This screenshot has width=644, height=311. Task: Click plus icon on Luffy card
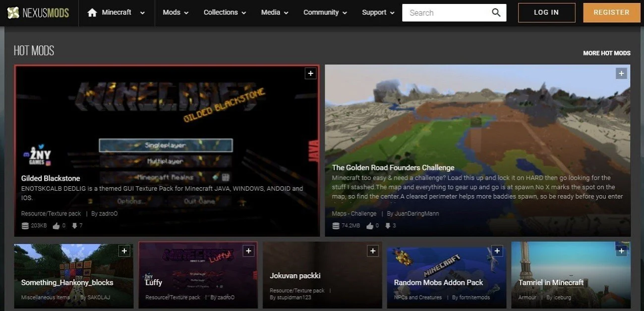248,251
